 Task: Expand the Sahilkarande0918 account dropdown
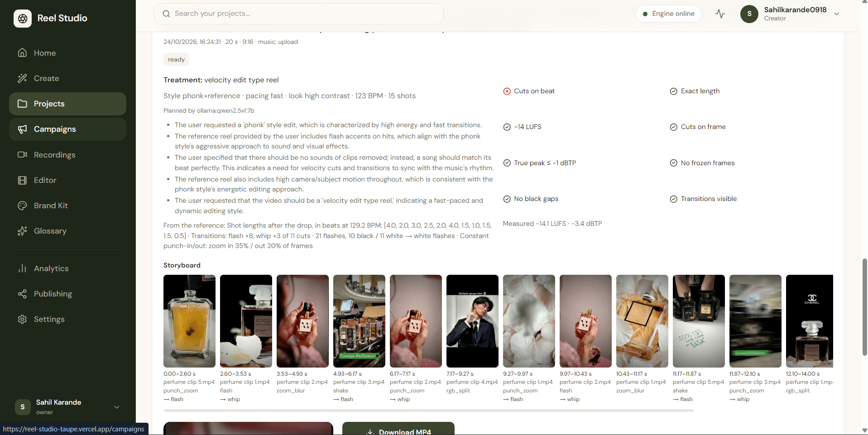tap(837, 14)
